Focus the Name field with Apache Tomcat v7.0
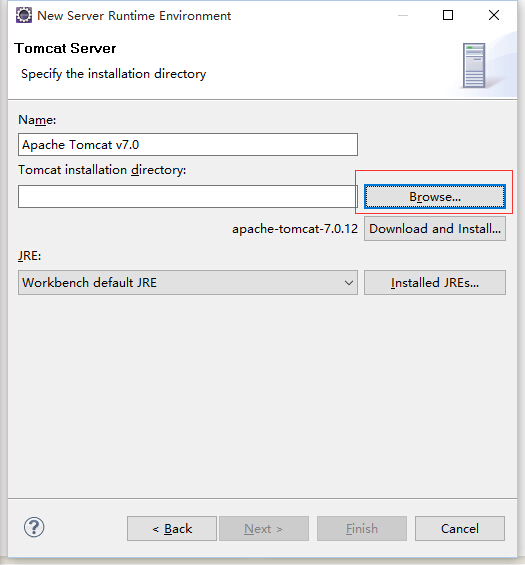Screen dimensions: 525x565 (188, 144)
